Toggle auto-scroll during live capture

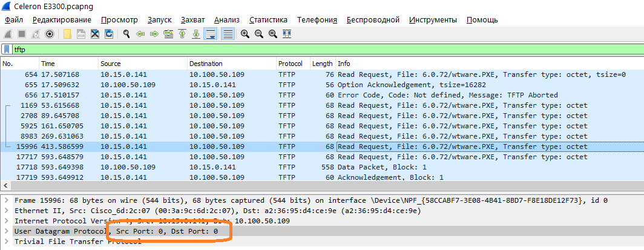210,34
